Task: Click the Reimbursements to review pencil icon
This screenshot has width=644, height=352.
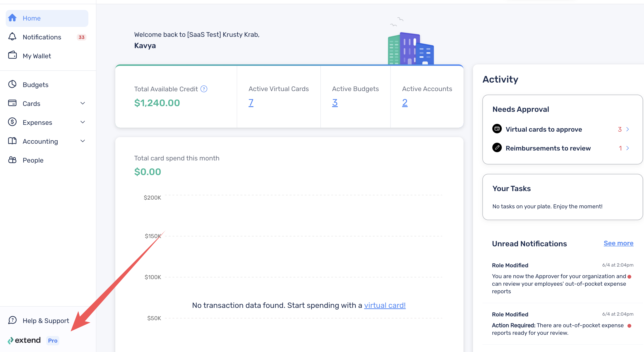Action: (x=497, y=147)
